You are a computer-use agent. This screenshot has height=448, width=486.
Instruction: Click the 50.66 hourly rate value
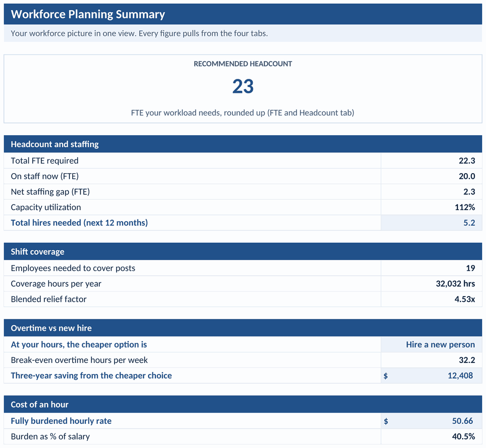[x=462, y=421]
